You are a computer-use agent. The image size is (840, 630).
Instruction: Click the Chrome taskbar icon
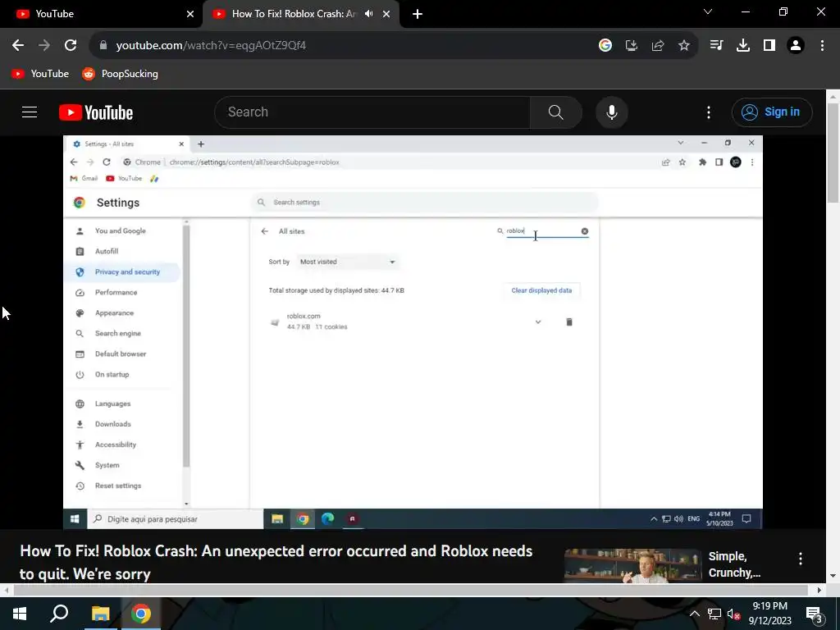click(141, 614)
